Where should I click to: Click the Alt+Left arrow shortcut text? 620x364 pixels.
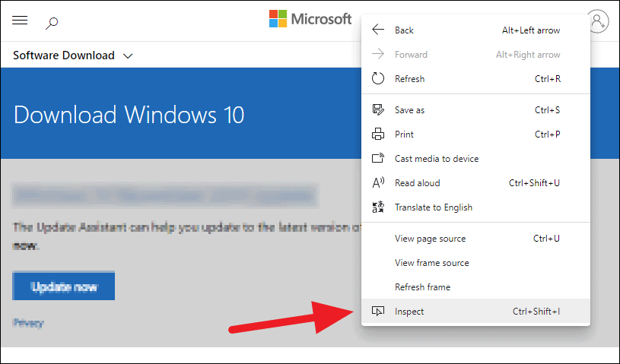coord(531,30)
